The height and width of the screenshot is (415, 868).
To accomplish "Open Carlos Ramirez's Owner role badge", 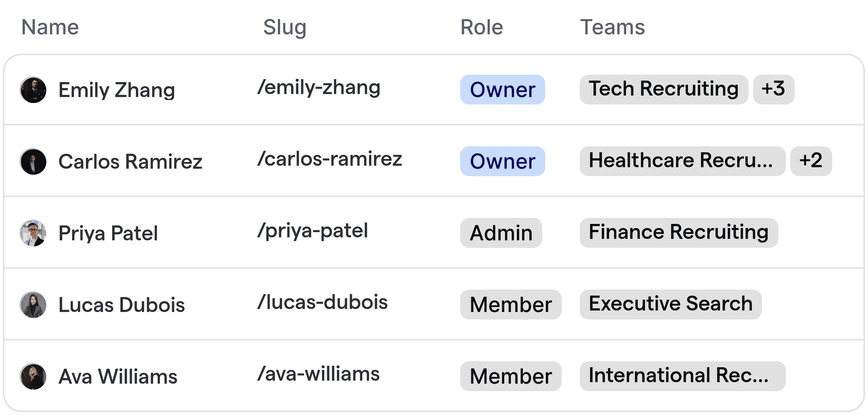I will [502, 161].
